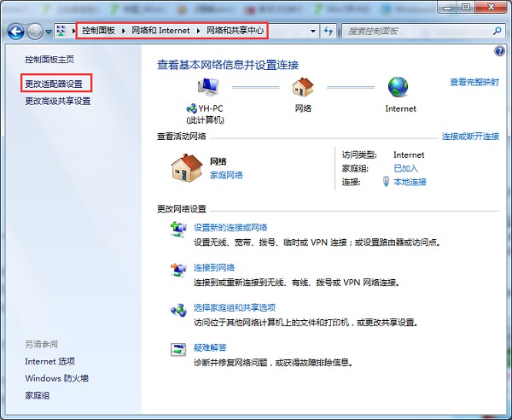Screen dimensions: 512x420
Task: Click the back arrow navigation button
Action: coord(15,32)
